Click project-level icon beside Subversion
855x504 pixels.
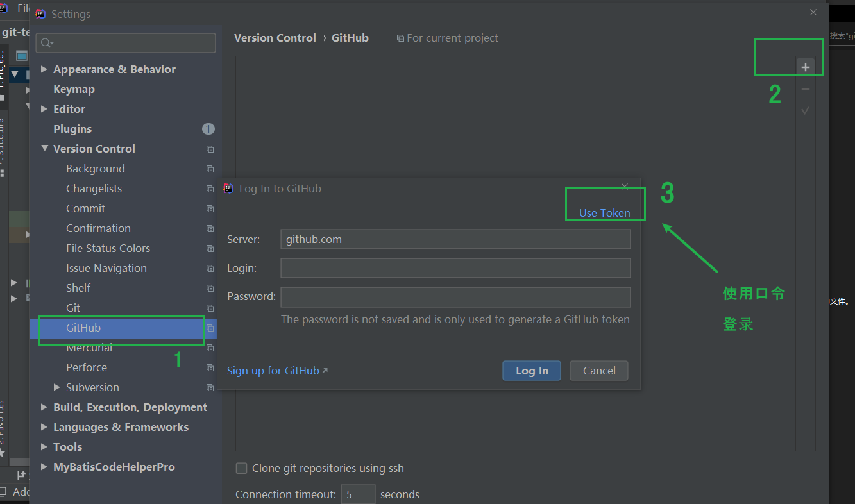point(210,387)
